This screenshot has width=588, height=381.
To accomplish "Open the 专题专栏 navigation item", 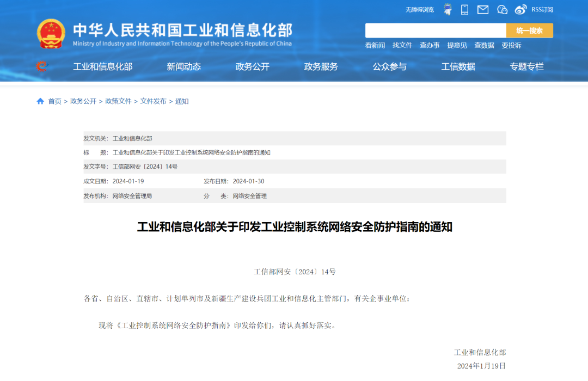I will click(526, 66).
